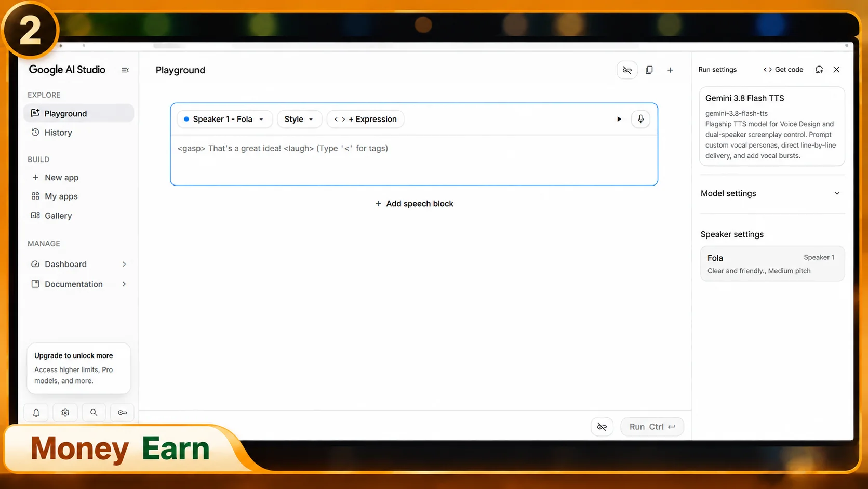Viewport: 868px width, 489px height.
Task: Click Get code in Run settings
Action: 783,70
